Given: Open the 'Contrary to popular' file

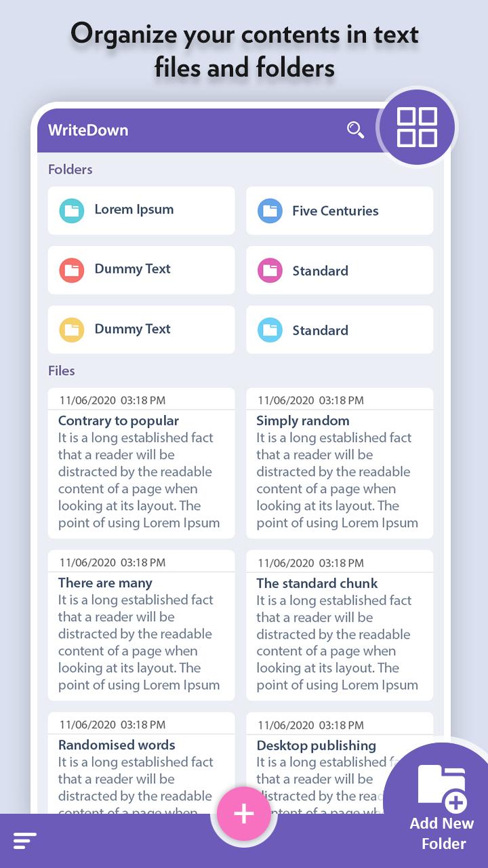Looking at the screenshot, I should (141, 463).
